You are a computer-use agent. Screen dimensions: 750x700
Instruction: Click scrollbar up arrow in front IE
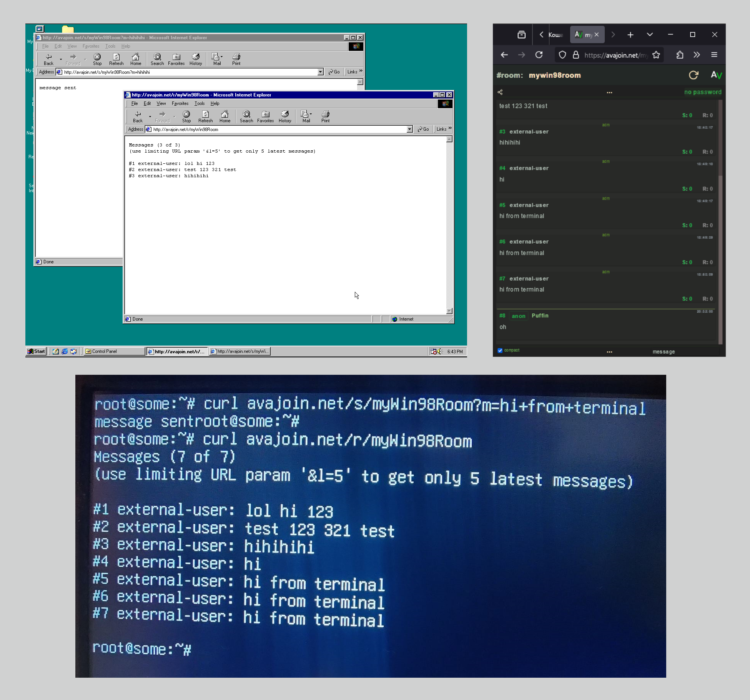449,139
